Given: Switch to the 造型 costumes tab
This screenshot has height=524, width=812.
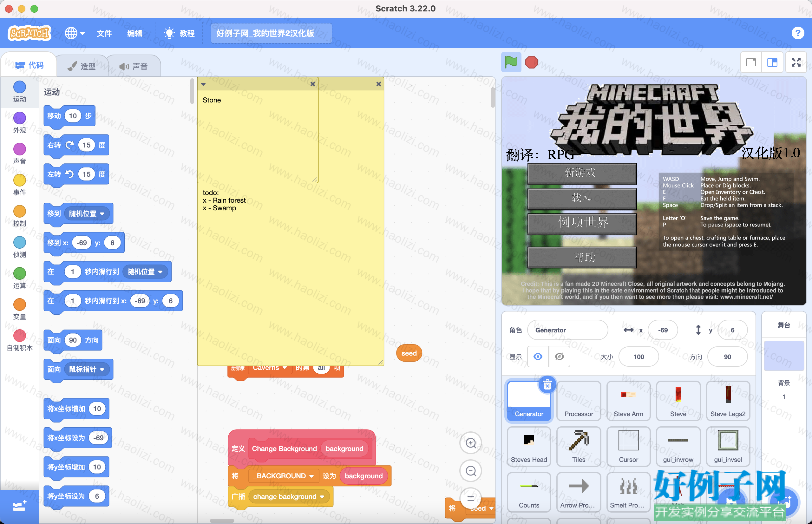Looking at the screenshot, I should (x=82, y=66).
